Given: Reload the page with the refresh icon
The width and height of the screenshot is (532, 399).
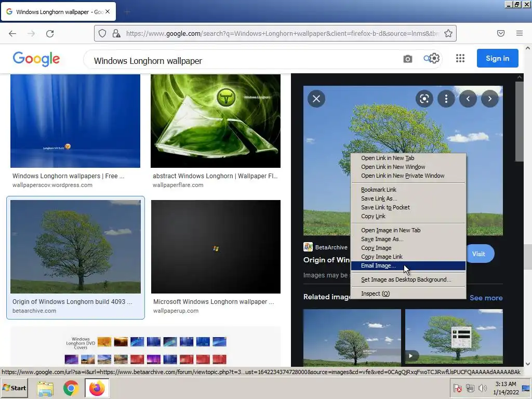Looking at the screenshot, I should (50, 33).
